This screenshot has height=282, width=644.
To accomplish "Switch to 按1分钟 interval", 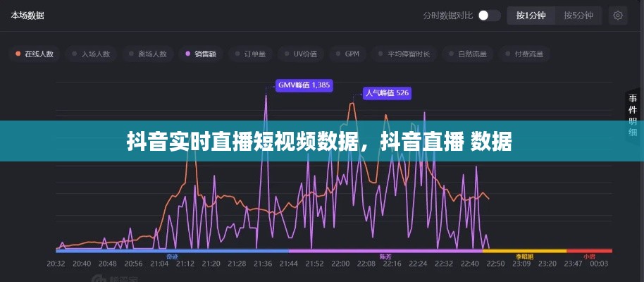I will point(531,16).
